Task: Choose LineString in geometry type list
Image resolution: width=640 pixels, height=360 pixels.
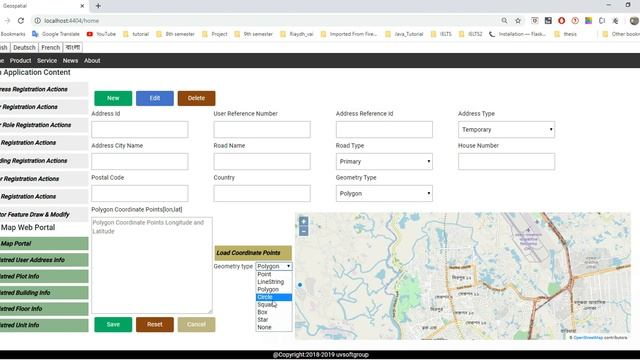Action: 274,282
